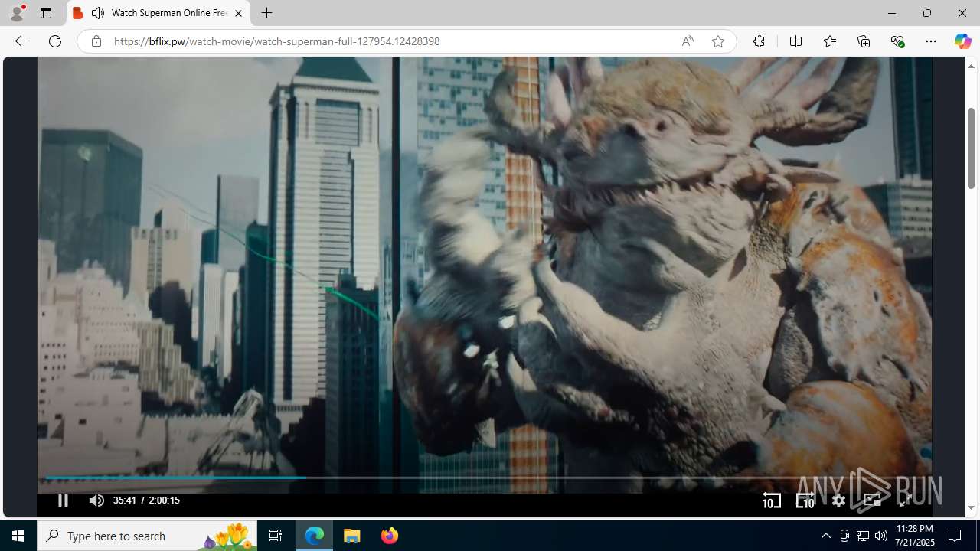Open the Favorites list
The image size is (980, 551).
click(829, 41)
